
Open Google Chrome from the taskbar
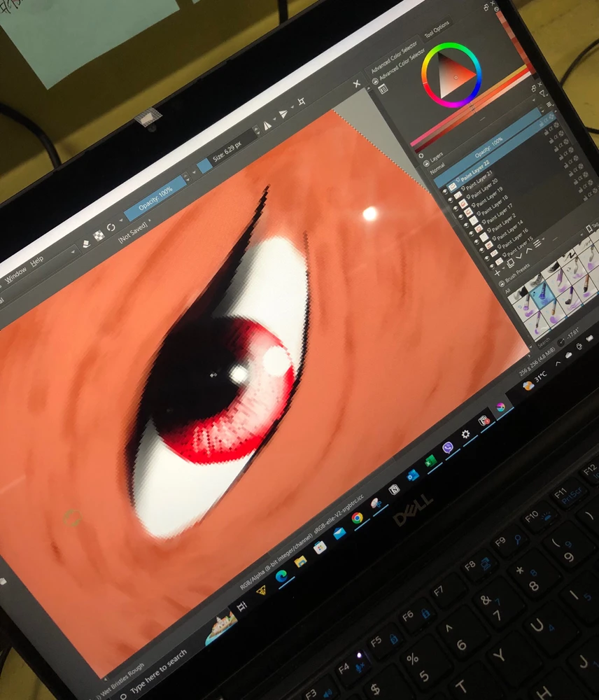click(x=358, y=518)
